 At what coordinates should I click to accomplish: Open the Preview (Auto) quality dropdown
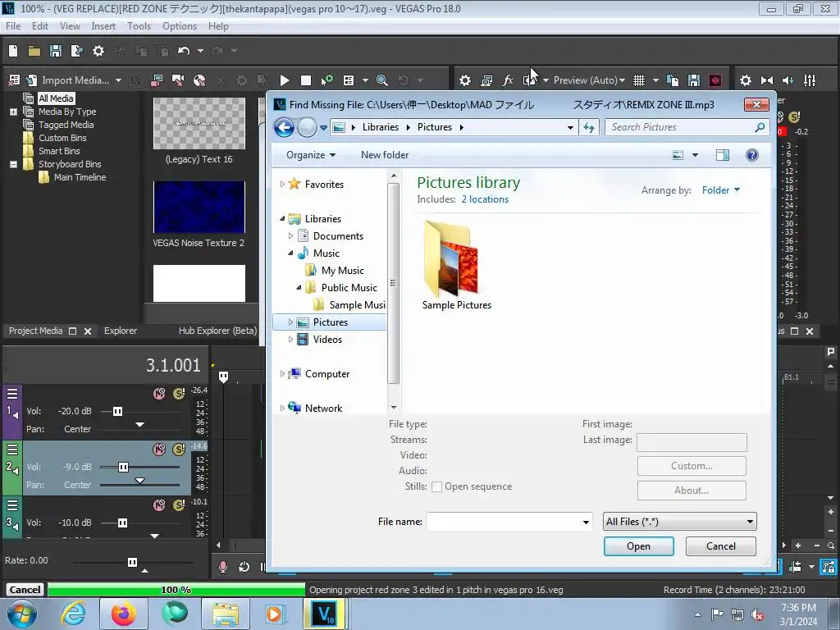(x=589, y=80)
